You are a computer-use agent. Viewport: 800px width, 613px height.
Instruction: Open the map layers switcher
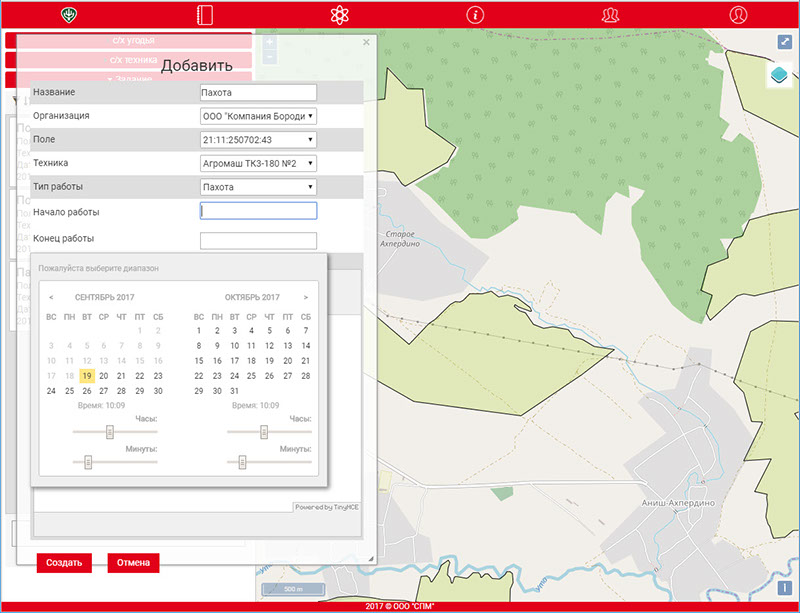click(x=781, y=76)
